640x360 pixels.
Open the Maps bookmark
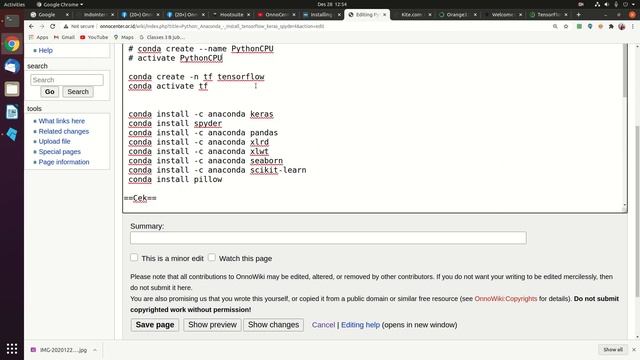point(124,37)
